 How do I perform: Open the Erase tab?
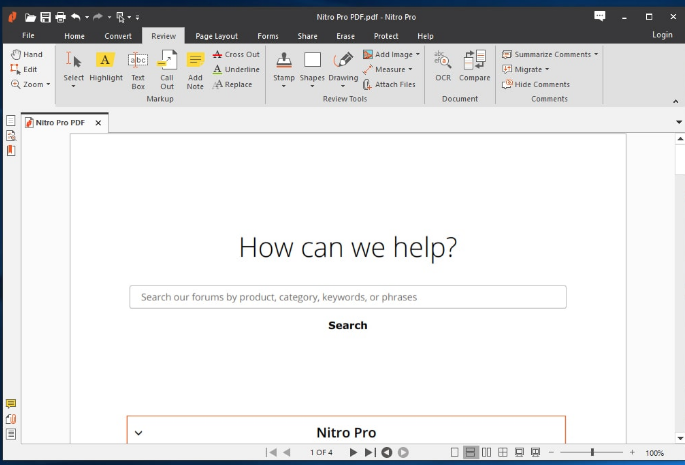point(346,36)
